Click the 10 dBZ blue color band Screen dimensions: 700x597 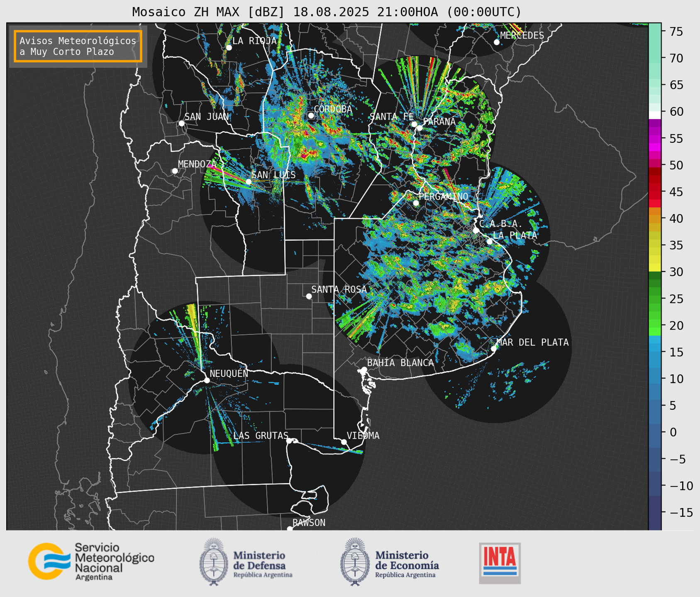click(x=655, y=379)
